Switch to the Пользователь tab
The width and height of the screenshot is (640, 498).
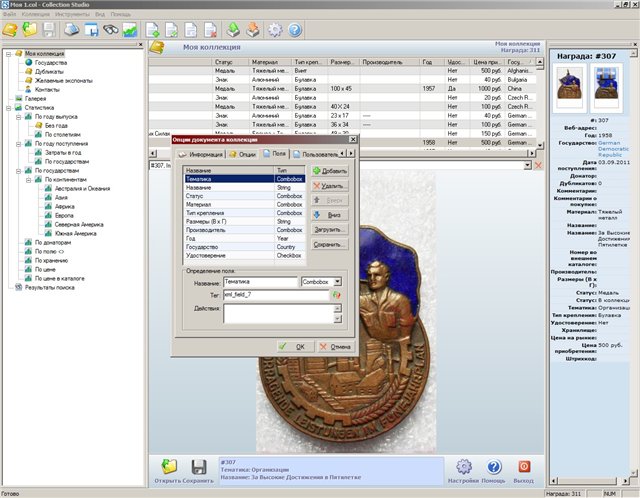click(x=315, y=154)
